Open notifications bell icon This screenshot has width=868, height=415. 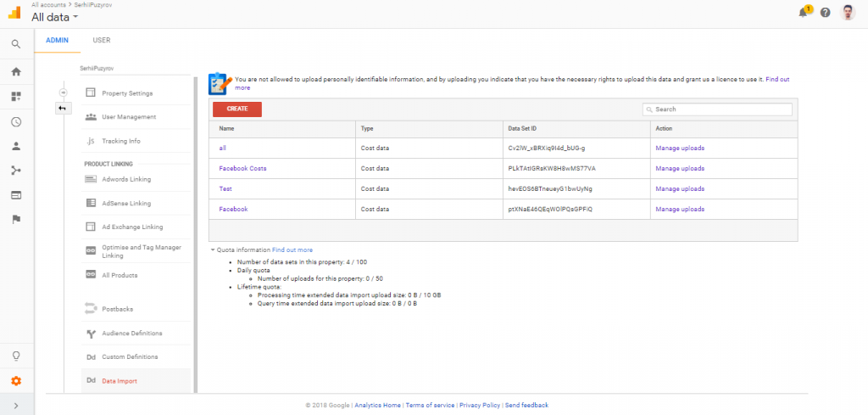(x=804, y=12)
